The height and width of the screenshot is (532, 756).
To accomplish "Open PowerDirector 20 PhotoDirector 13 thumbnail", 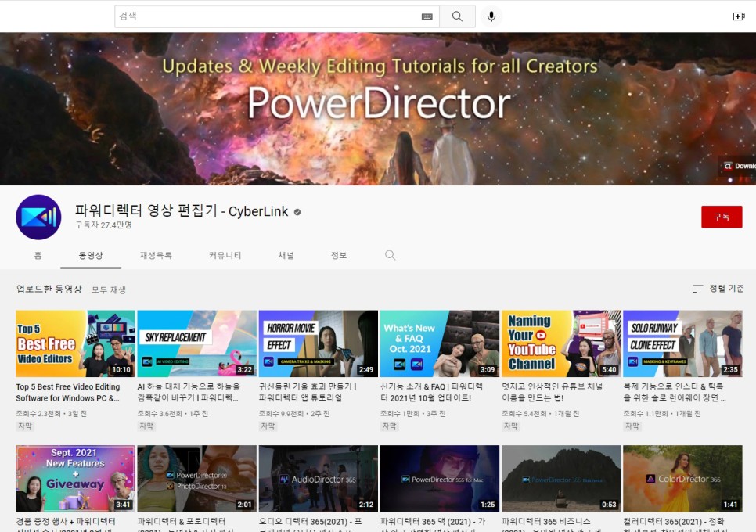I will pos(196,479).
